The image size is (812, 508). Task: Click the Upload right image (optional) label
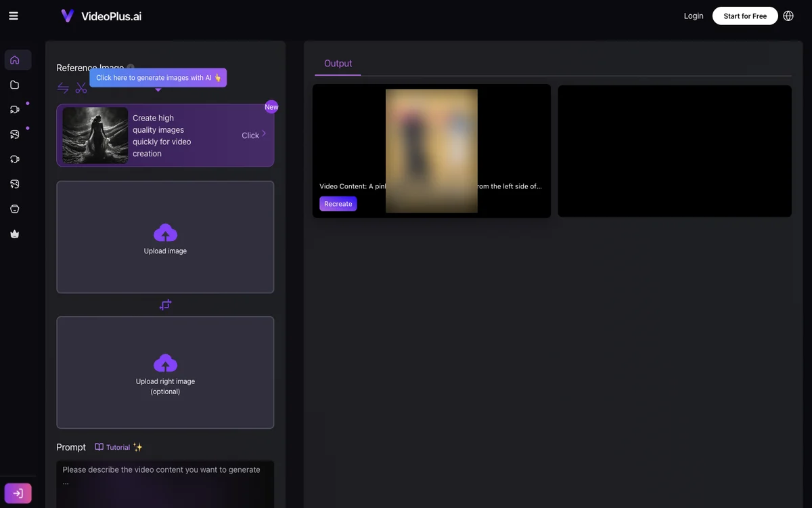(x=165, y=386)
